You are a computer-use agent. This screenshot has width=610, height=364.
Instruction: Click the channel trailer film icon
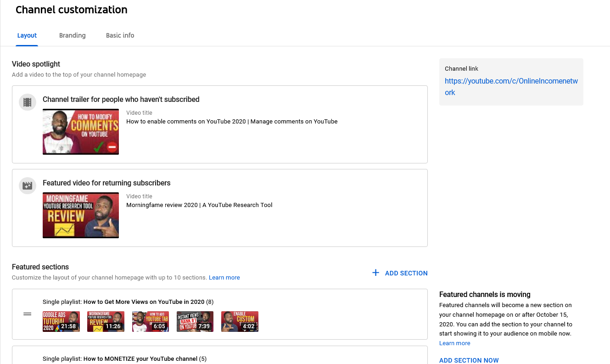pyautogui.click(x=28, y=102)
